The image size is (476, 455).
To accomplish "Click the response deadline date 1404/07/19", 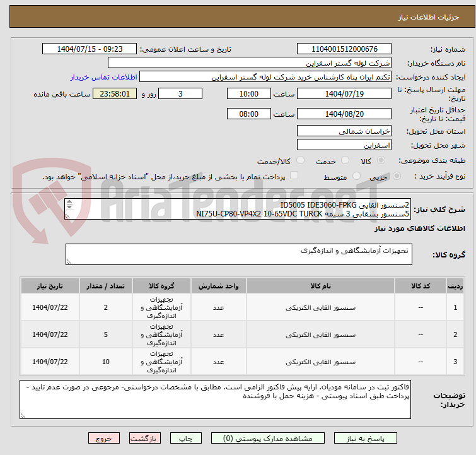I will (x=344, y=93).
